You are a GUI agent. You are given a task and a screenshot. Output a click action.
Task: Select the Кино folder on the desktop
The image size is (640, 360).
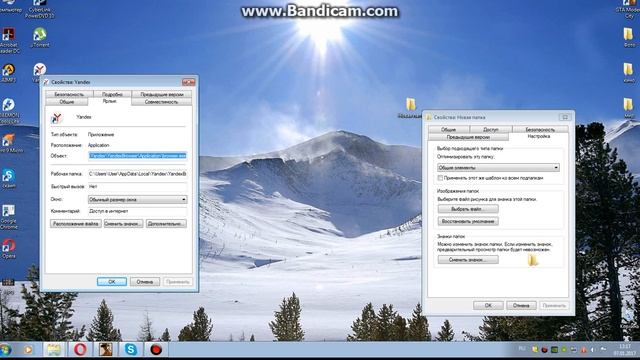click(x=629, y=73)
